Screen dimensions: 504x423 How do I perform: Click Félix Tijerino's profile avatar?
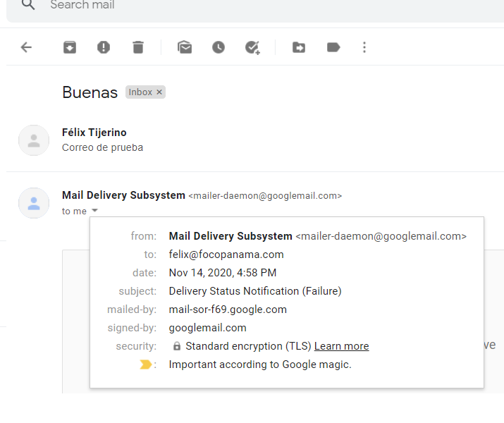tap(34, 140)
